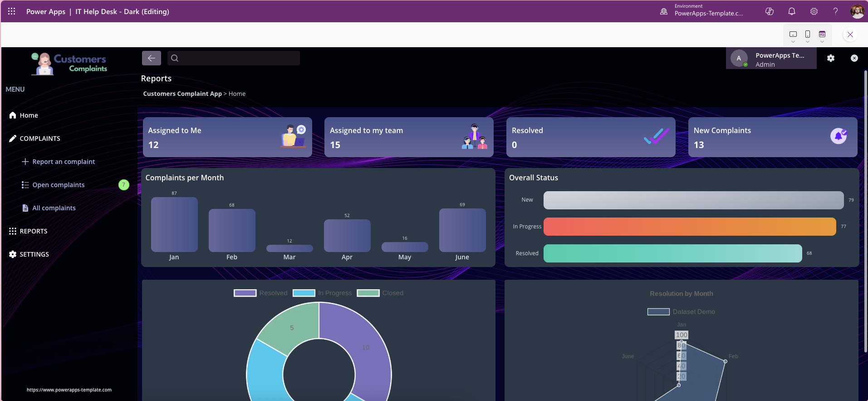Toggle In Progress legend in donut chart
868x401 pixels.
(x=322, y=293)
